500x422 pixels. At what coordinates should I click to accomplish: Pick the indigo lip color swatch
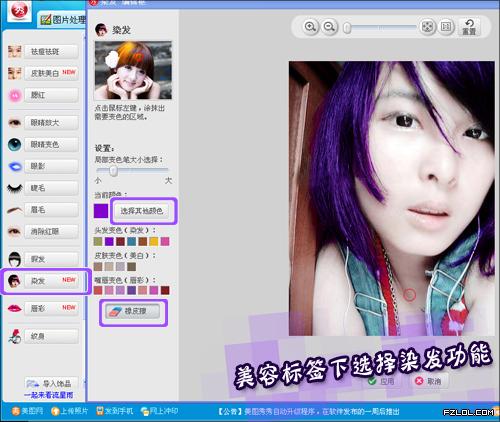[x=132, y=290]
